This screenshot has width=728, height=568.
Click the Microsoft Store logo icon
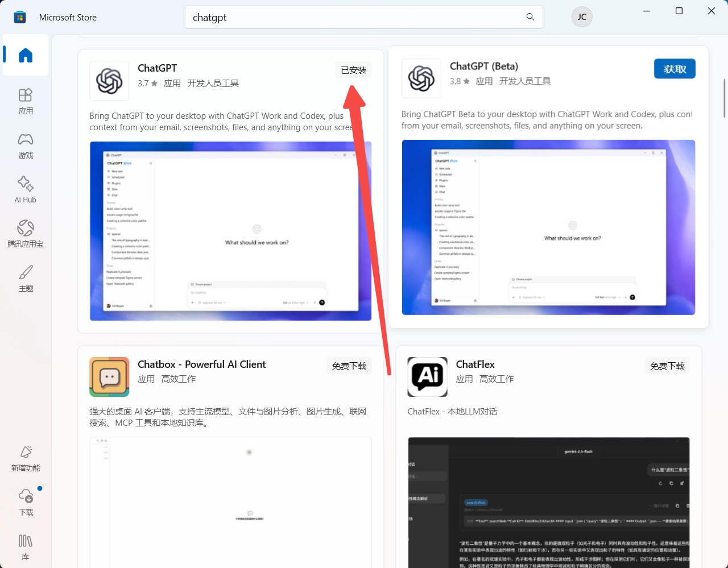[20, 17]
